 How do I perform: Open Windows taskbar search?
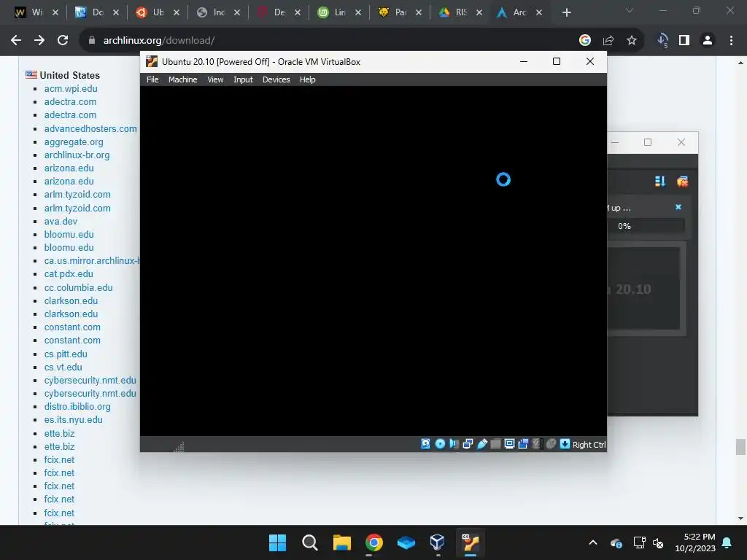click(309, 542)
